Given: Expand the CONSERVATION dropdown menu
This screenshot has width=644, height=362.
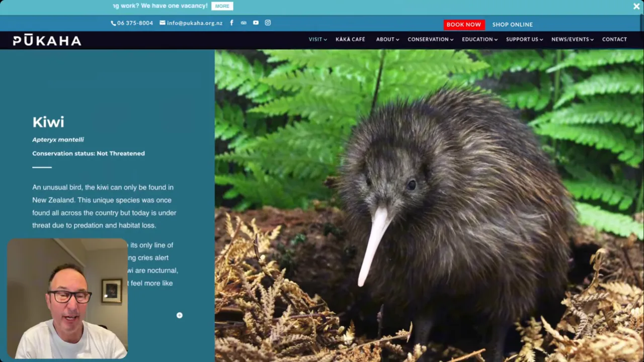Looking at the screenshot, I should pyautogui.click(x=430, y=39).
